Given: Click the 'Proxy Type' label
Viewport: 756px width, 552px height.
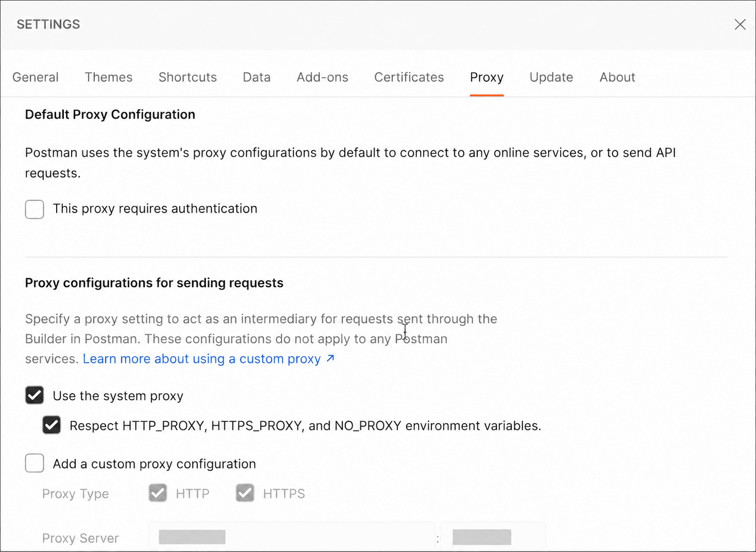Looking at the screenshot, I should 75,494.
